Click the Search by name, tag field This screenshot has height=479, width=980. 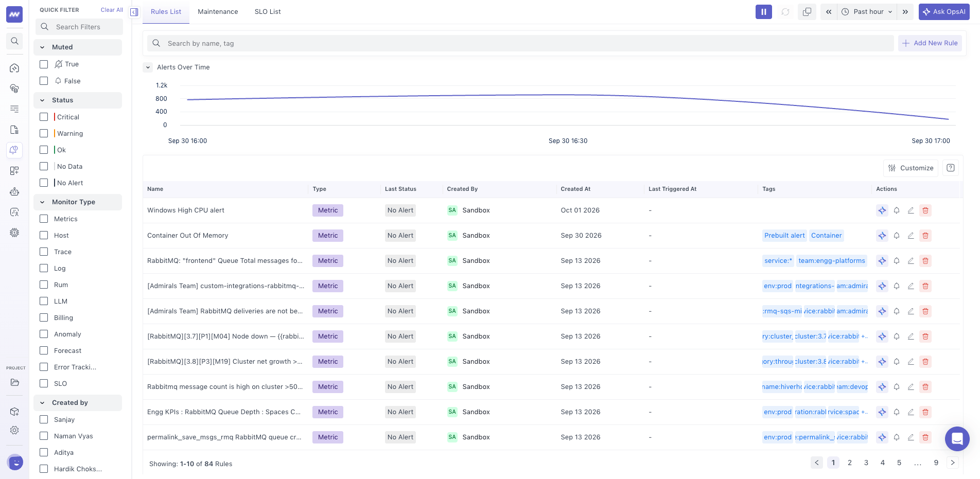pyautogui.click(x=520, y=43)
